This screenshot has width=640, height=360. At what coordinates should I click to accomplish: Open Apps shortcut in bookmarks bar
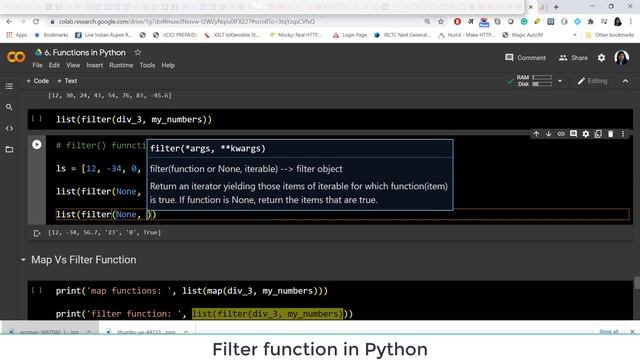coord(17,35)
